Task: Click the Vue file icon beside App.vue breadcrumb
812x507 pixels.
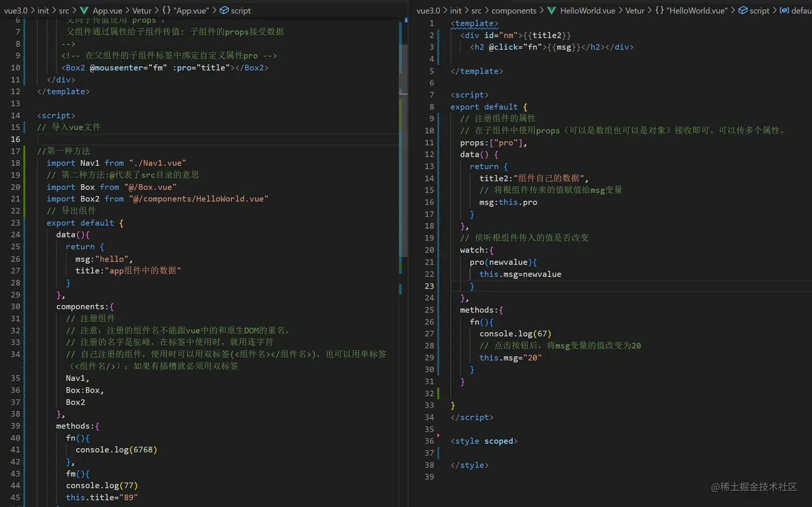Action: 84,10
